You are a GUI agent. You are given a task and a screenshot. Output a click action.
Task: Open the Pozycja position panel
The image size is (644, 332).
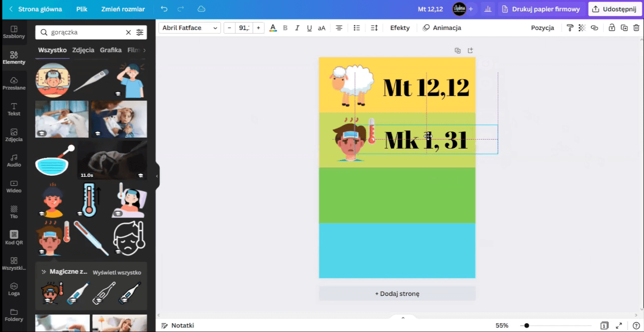click(543, 28)
